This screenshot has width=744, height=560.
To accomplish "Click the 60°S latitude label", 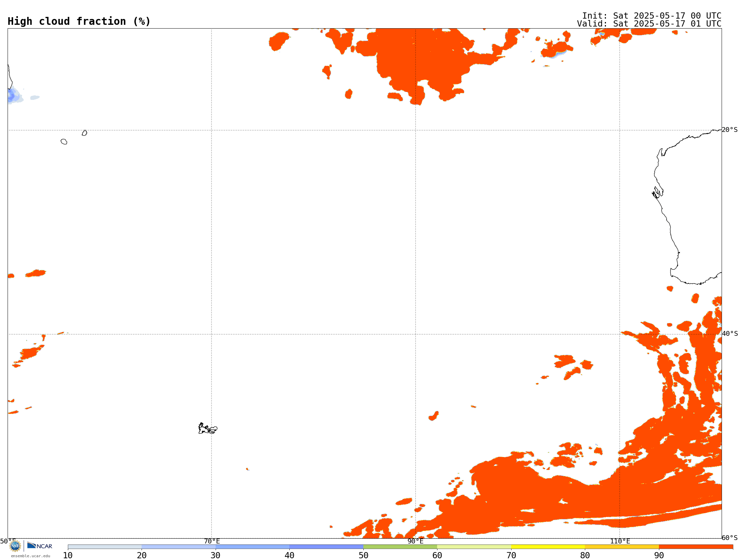I will (x=730, y=538).
